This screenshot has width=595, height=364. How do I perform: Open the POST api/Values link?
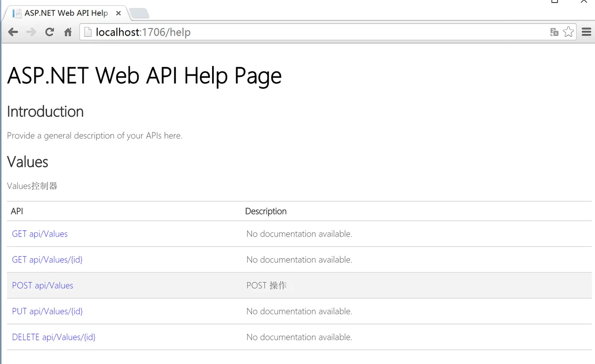click(x=42, y=285)
